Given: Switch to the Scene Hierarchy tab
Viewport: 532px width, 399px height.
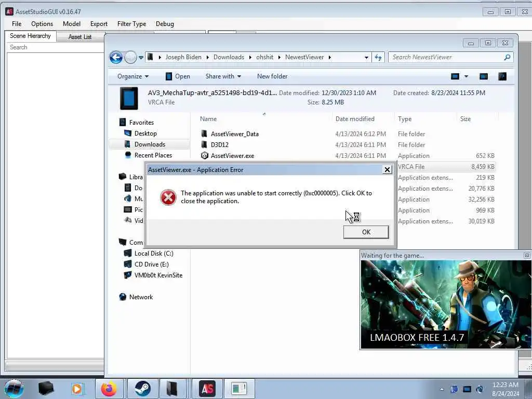Looking at the screenshot, I should (30, 36).
